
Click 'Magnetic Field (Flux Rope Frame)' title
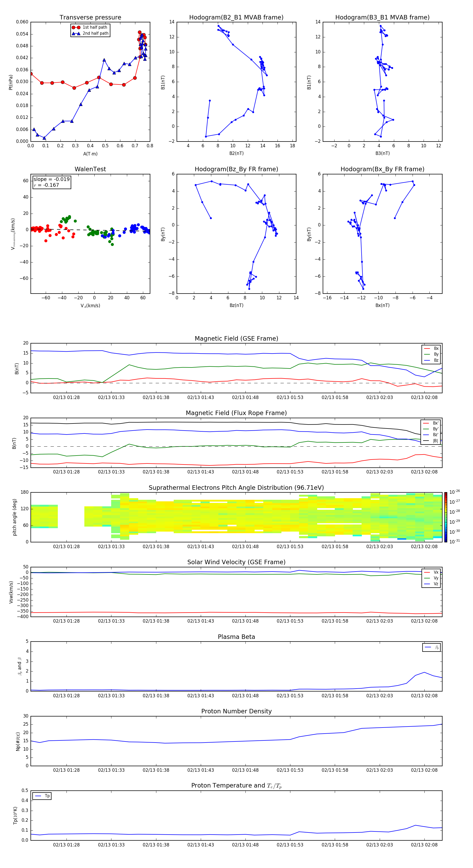[236, 413]
